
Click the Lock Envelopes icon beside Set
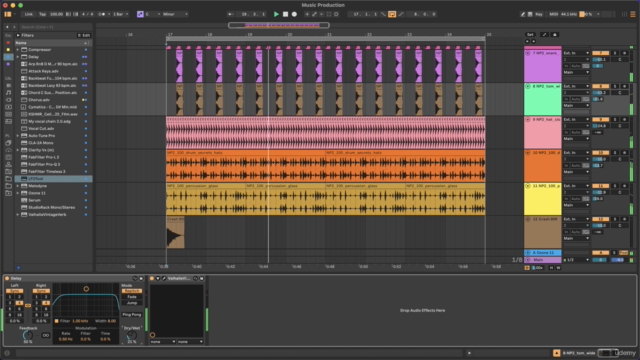[555, 35]
